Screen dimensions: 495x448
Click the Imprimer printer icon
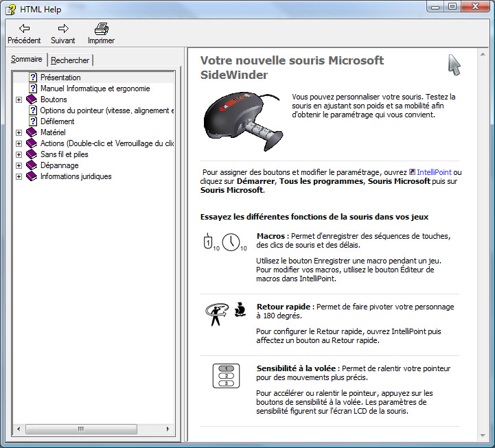pos(101,28)
